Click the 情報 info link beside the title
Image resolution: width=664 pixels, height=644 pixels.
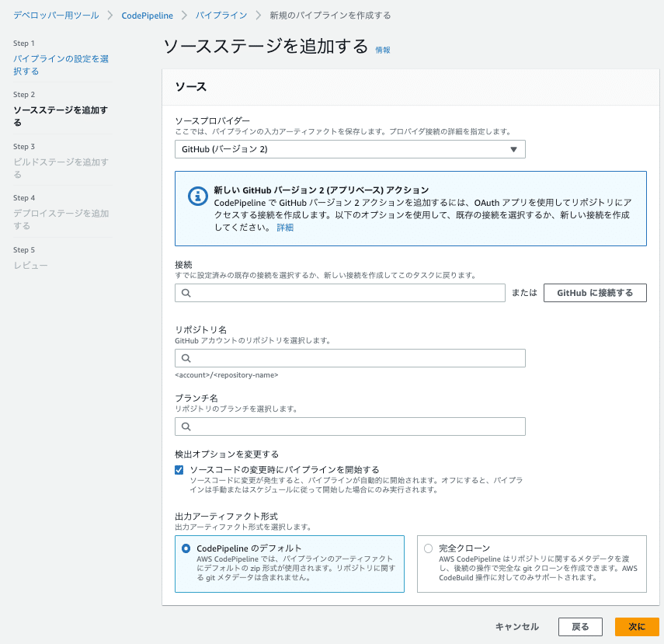click(x=383, y=50)
